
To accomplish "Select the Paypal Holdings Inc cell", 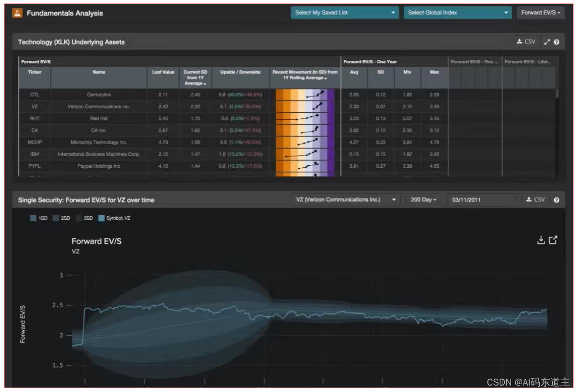I will coord(99,166).
